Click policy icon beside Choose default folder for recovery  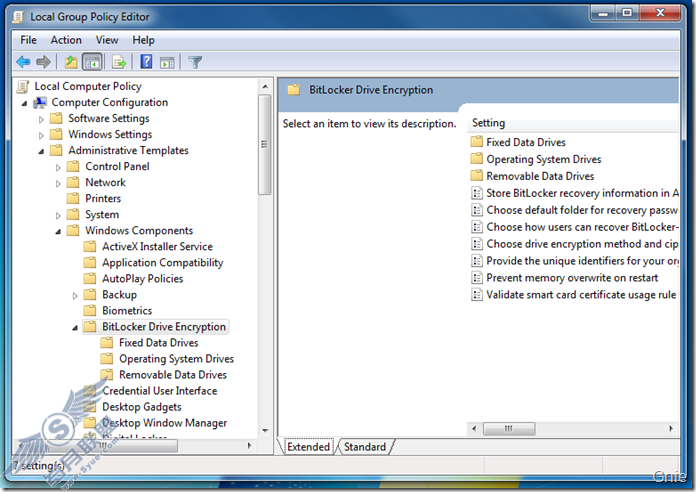tap(477, 210)
